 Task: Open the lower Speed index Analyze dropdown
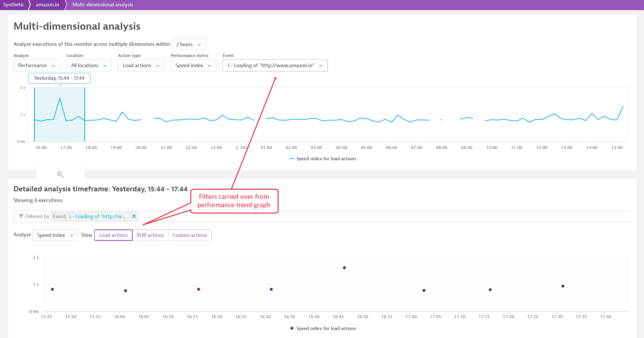55,235
